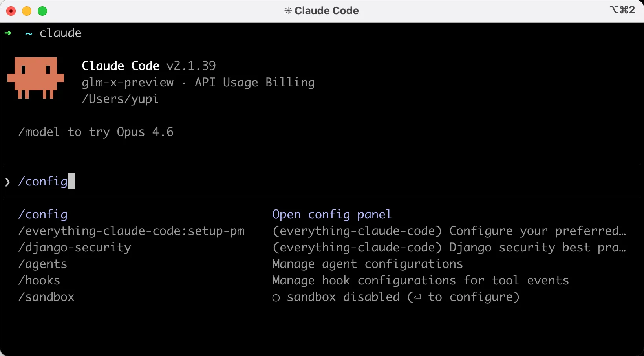The image size is (644, 356).
Task: Click the return key symbol in sandbox hint
Action: 417,297
